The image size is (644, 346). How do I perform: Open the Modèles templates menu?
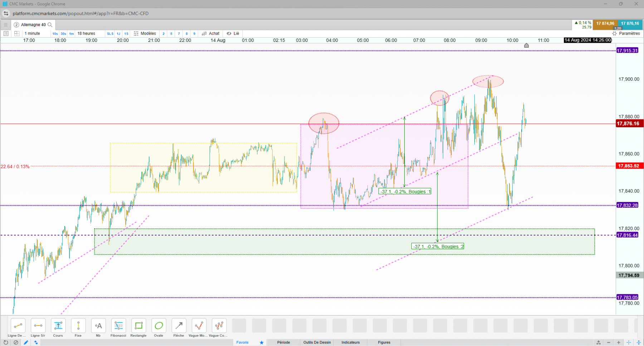pyautogui.click(x=145, y=34)
